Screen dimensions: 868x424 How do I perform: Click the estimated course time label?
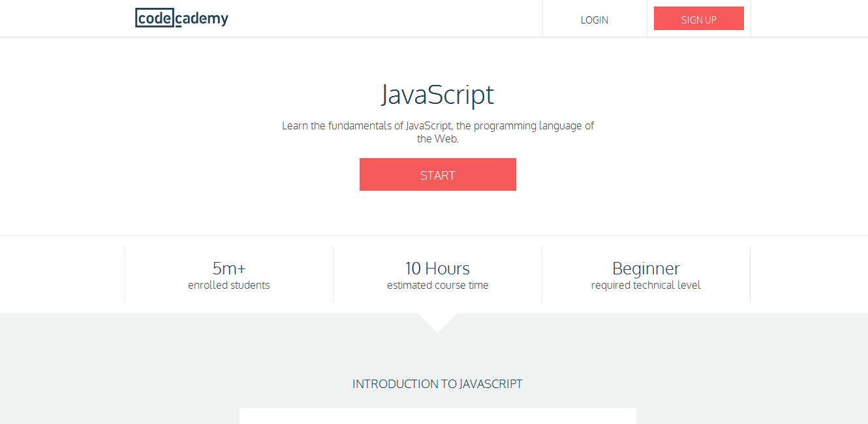click(x=438, y=285)
